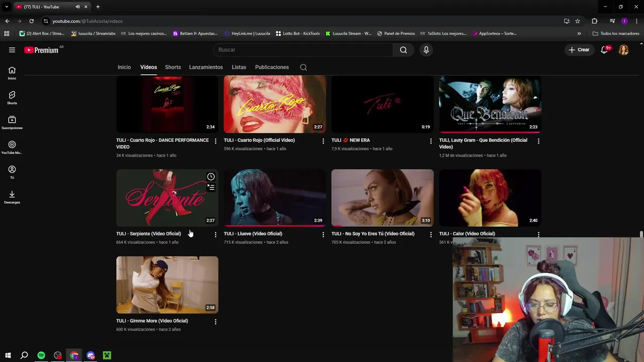Select the Videos channel tab
The image size is (644, 362).
pos(148,67)
